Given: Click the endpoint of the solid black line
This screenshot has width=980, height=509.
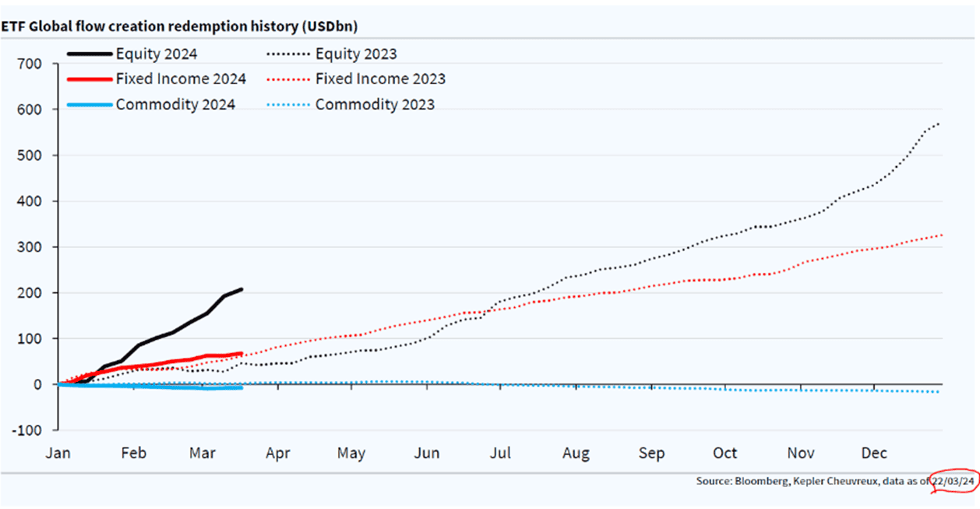Looking at the screenshot, I should click(241, 289).
